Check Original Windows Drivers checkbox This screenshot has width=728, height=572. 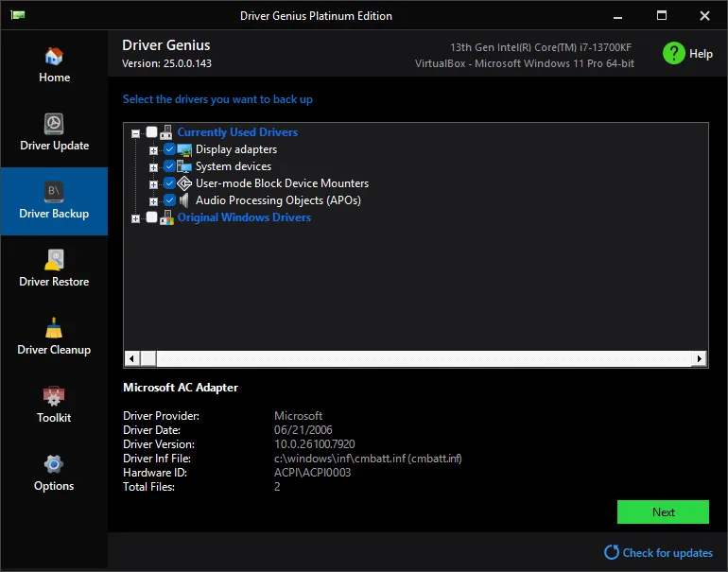click(x=152, y=217)
